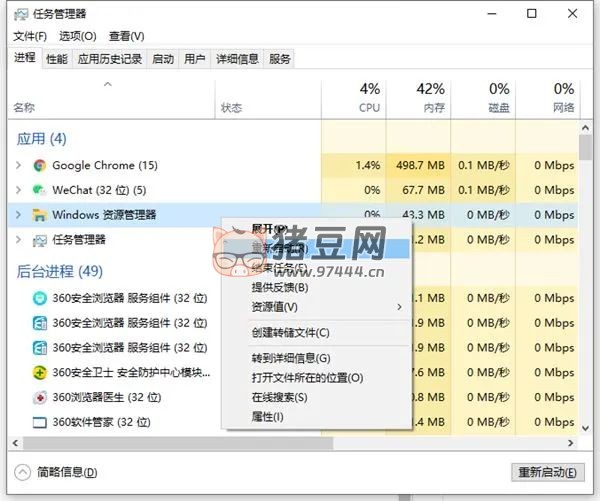Screen dimensions: 600x501
Task: Click the 任务管理器 process row icon
Action: [x=39, y=240]
